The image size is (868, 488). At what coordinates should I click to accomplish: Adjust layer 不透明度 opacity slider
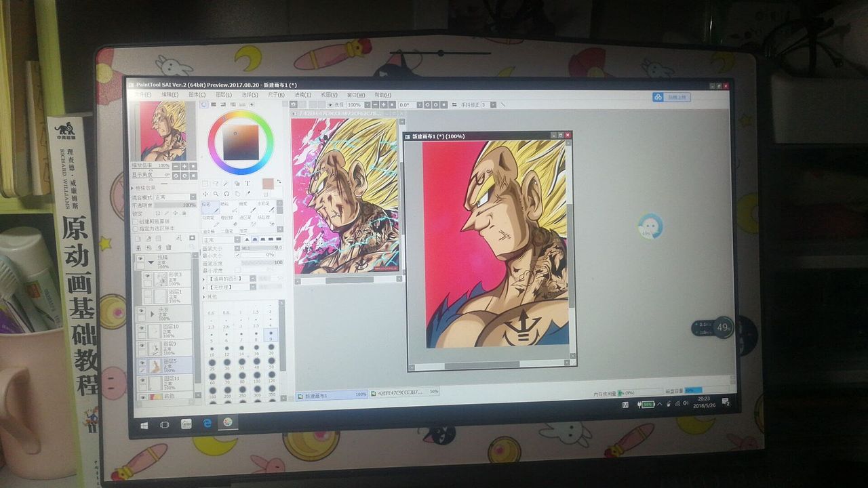tap(175, 205)
